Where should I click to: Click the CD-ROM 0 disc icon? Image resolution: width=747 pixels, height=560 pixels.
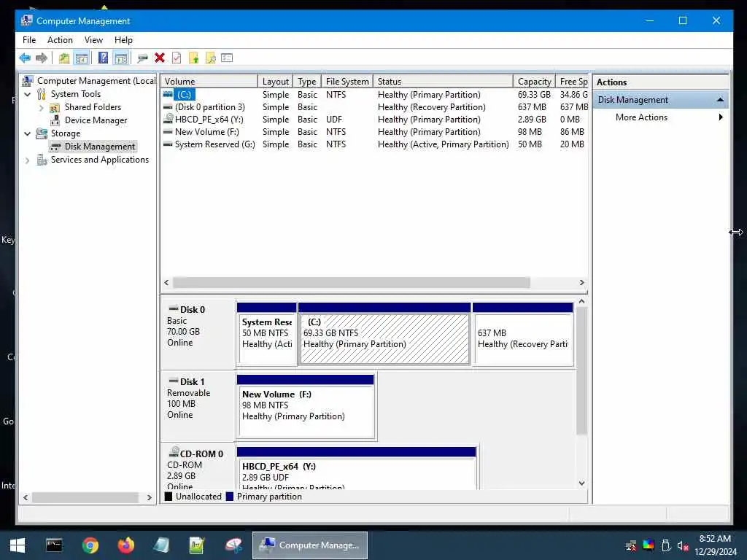[x=174, y=452]
